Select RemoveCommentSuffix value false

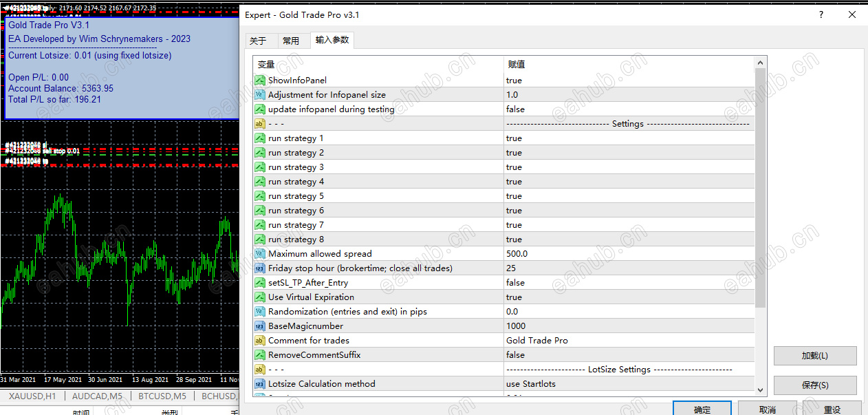[515, 355]
